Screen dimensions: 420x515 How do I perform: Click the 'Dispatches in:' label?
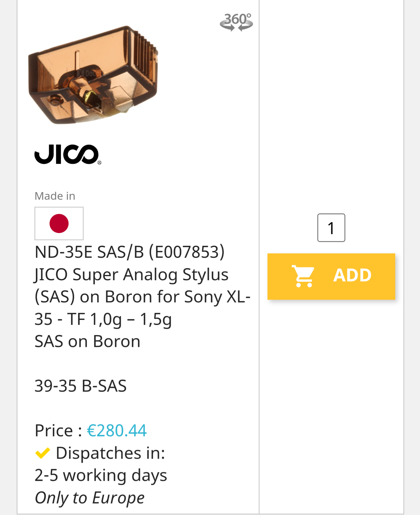[110, 453]
